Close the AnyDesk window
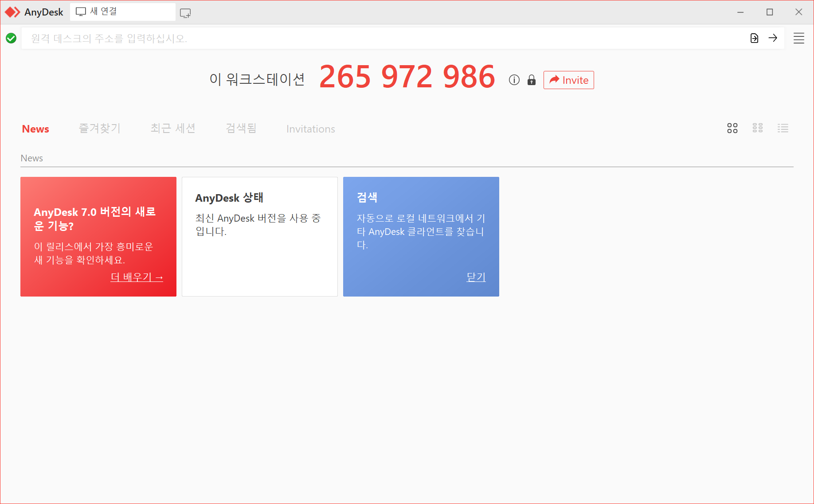Viewport: 814px width, 504px height. click(799, 12)
